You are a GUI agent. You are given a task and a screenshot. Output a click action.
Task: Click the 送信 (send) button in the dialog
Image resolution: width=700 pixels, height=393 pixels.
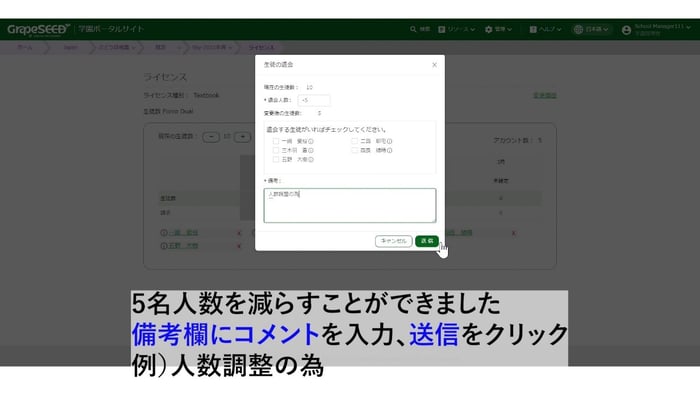427,241
